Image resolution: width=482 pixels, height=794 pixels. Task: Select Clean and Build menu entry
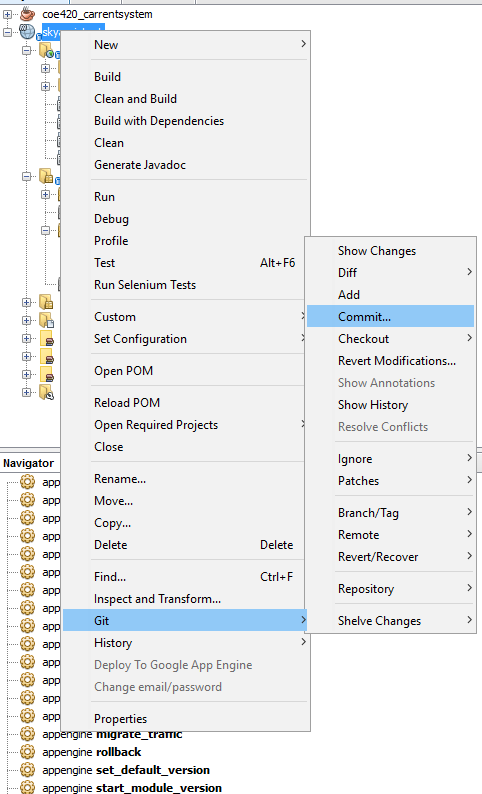click(135, 99)
